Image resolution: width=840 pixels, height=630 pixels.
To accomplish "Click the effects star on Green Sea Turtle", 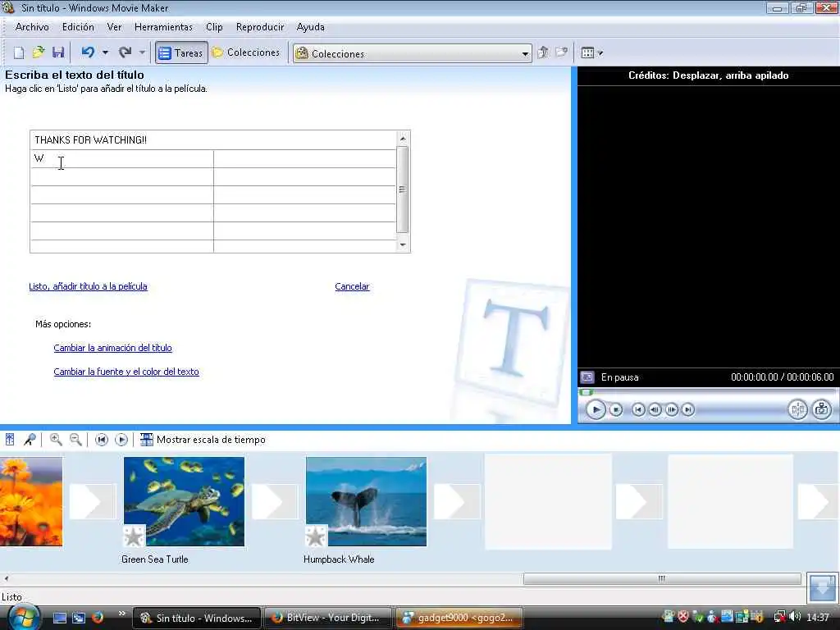I will click(134, 536).
